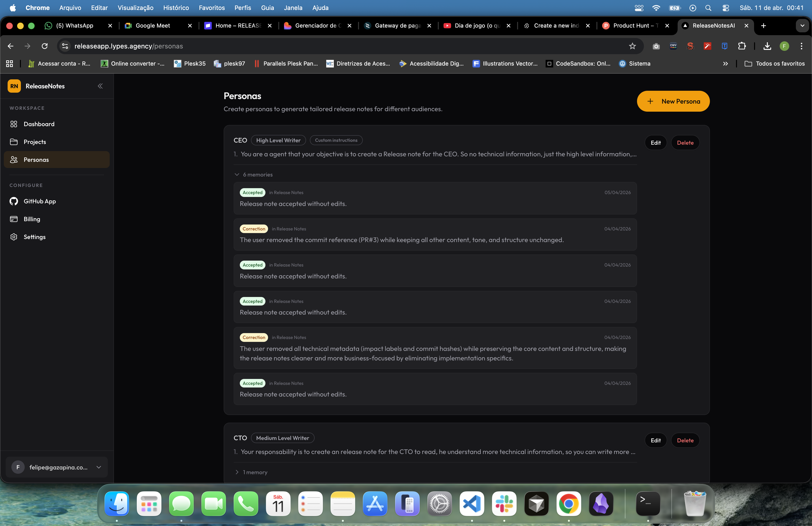Edit the CEO persona
The height and width of the screenshot is (526, 812).
[x=655, y=142]
